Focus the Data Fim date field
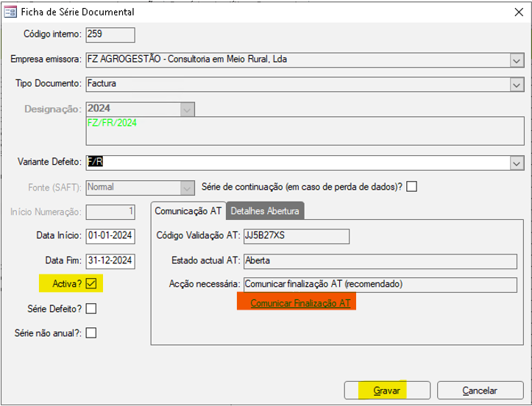The image size is (532, 406). click(x=110, y=260)
